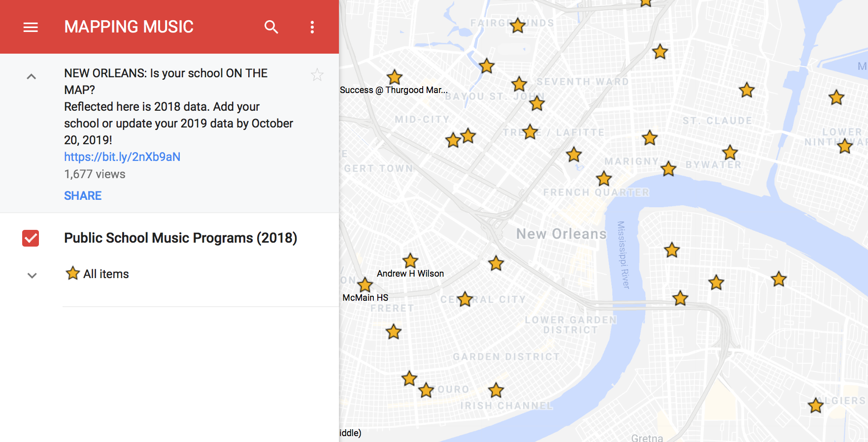Viewport: 868px width, 442px height.
Task: Expand the All items list chevron
Action: click(x=32, y=276)
